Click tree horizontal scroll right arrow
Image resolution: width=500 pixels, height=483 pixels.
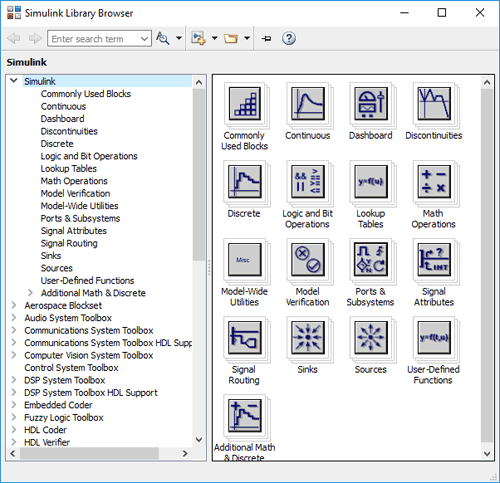(185, 453)
